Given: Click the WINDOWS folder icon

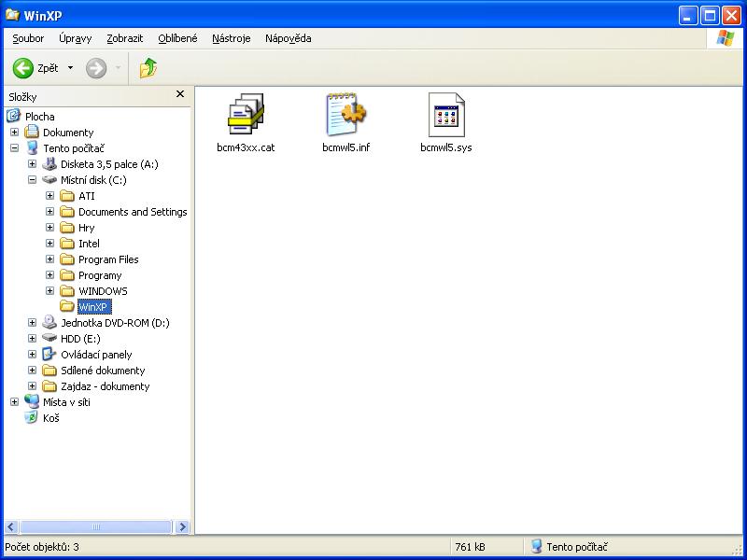Looking at the screenshot, I should [x=67, y=290].
